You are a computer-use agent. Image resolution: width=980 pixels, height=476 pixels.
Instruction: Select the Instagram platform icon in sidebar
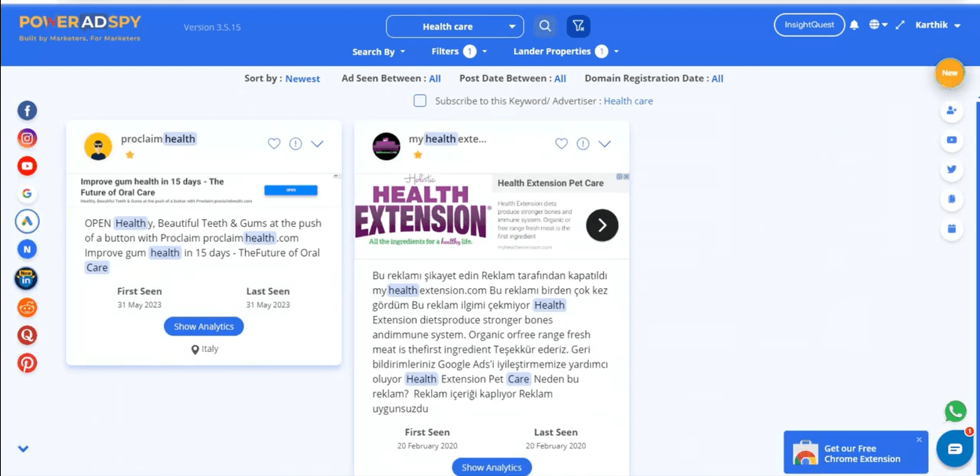[27, 139]
